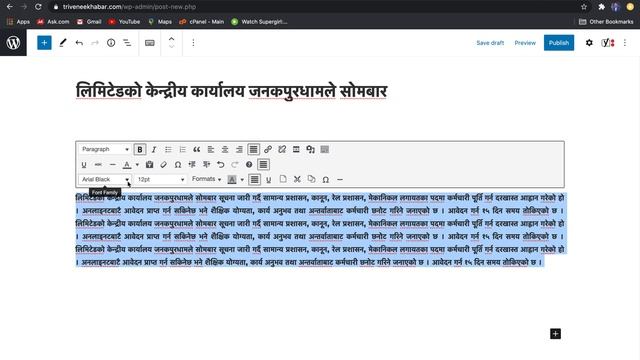Move block up with the chevron
The height and width of the screenshot is (360, 640).
tap(171, 39)
